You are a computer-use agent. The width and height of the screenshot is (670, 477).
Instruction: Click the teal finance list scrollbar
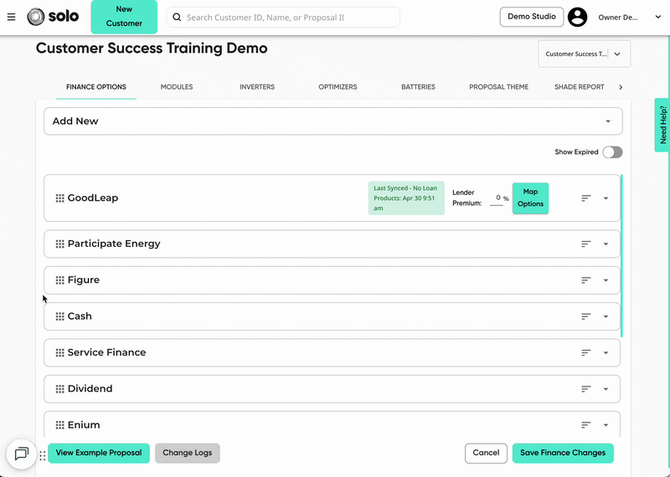point(622,256)
